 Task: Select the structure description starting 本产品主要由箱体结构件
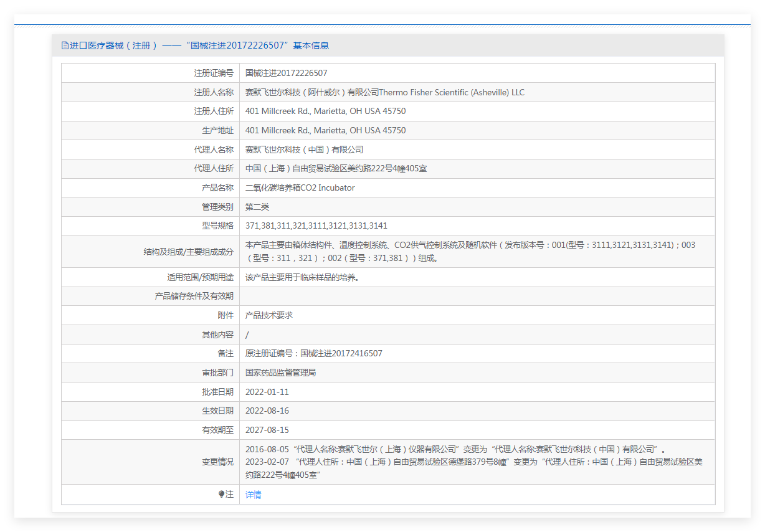(x=470, y=252)
